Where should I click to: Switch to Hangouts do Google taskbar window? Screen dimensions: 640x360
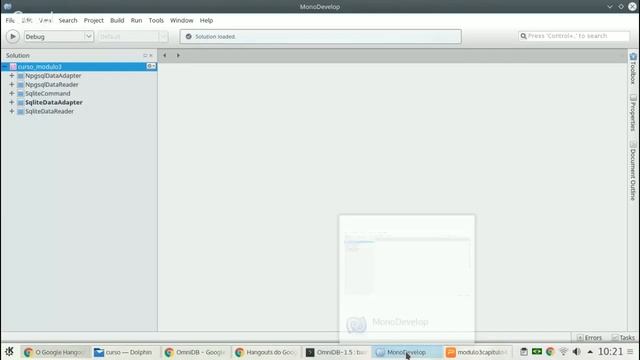tap(266, 352)
